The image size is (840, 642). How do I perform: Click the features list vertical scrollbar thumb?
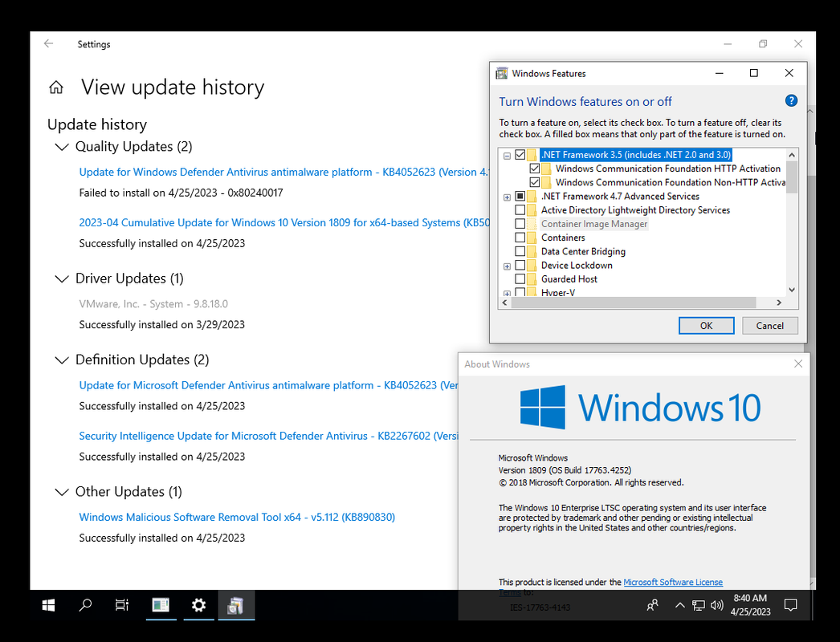tap(792, 177)
